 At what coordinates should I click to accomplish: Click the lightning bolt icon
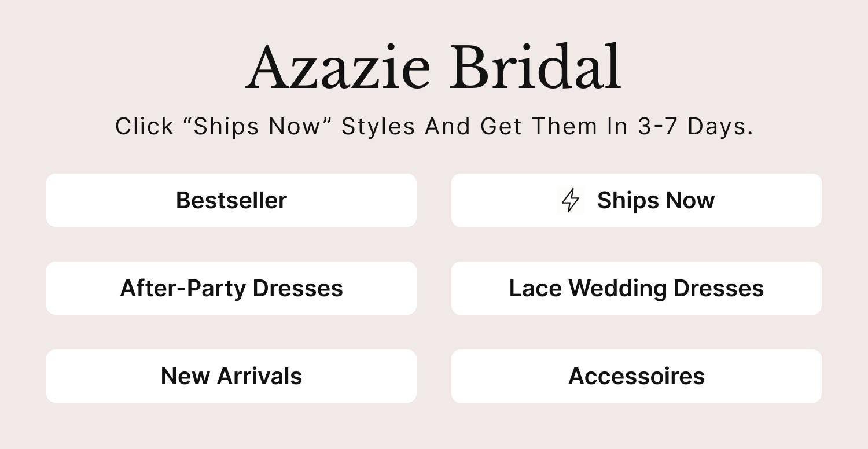tap(571, 200)
